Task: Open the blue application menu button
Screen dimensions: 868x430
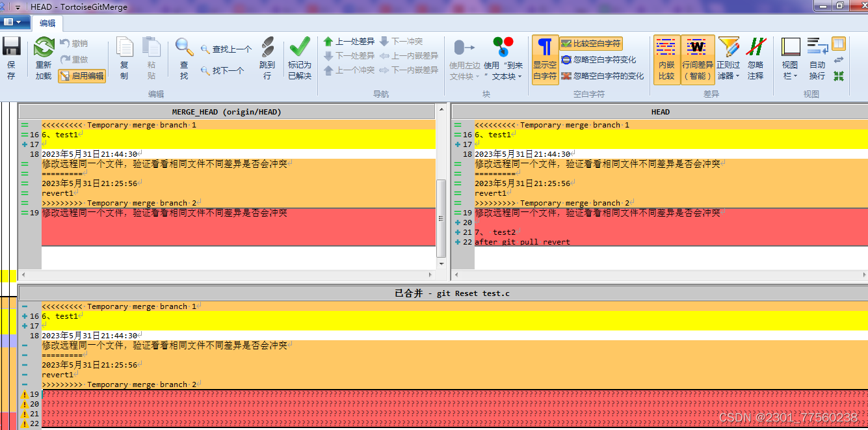Action: 16,22
